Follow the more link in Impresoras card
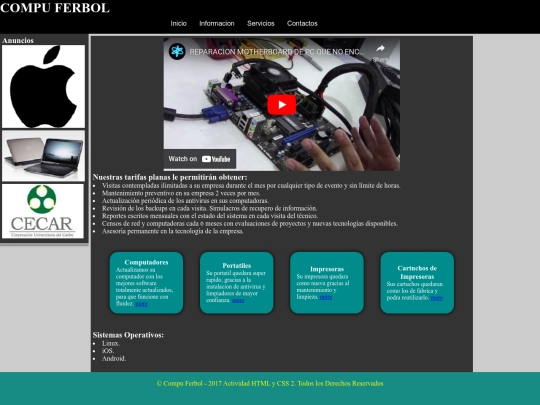 pyautogui.click(x=326, y=297)
